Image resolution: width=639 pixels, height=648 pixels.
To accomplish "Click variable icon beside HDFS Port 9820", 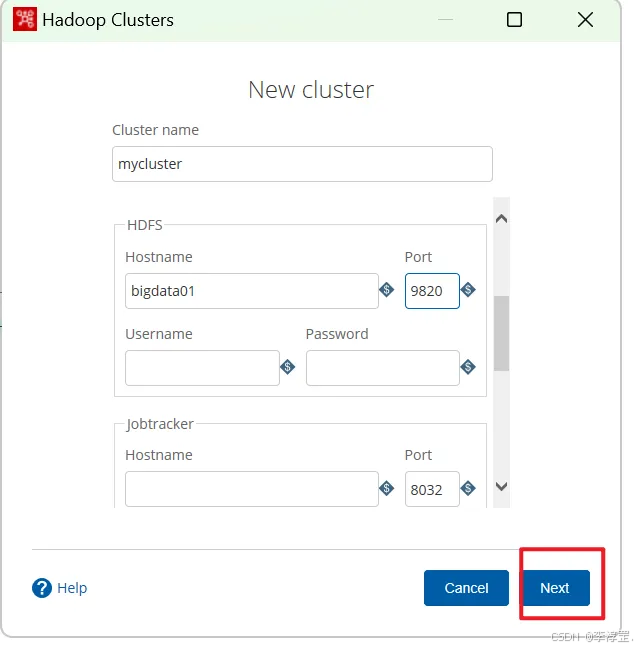I will (468, 290).
